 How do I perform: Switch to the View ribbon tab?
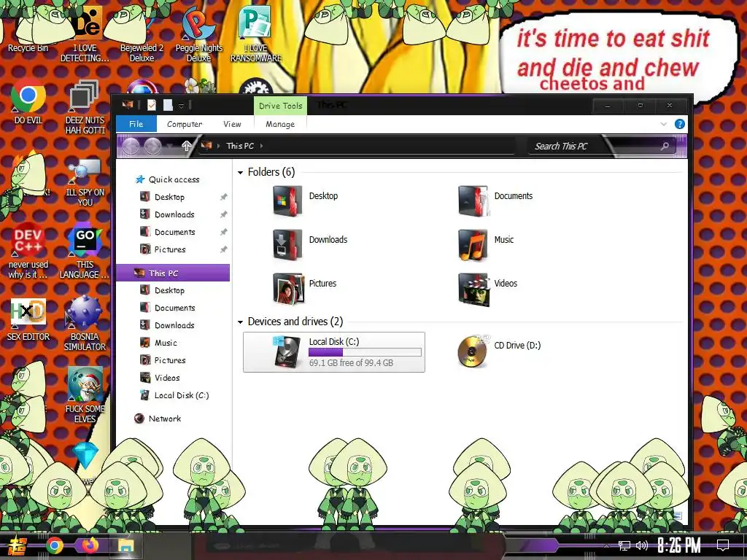click(x=232, y=124)
